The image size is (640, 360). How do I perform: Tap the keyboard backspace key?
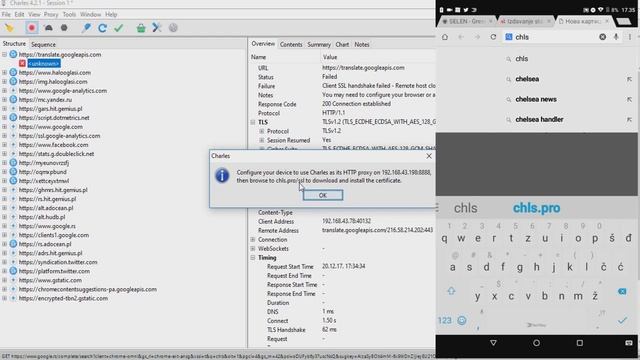click(622, 291)
